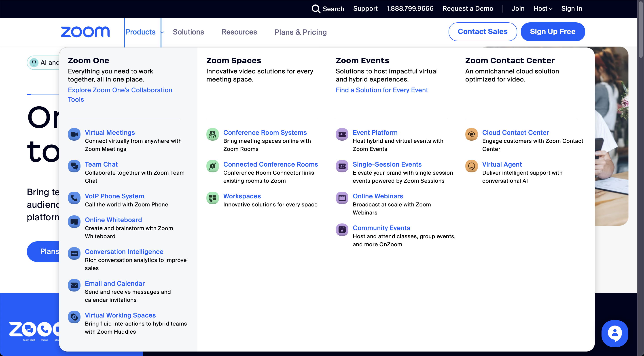Open Find a Solution for Every Event link
Viewport: 644px width, 356px height.
click(381, 90)
